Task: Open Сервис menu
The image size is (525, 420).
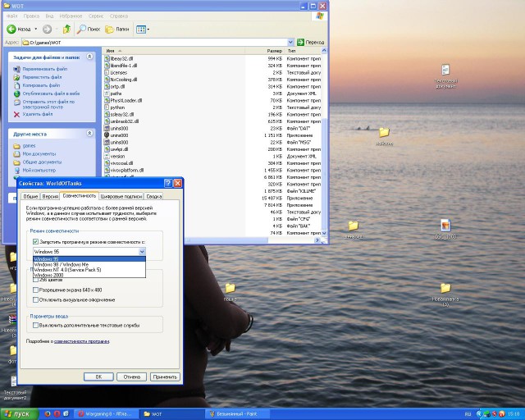Action: pyautogui.click(x=96, y=16)
